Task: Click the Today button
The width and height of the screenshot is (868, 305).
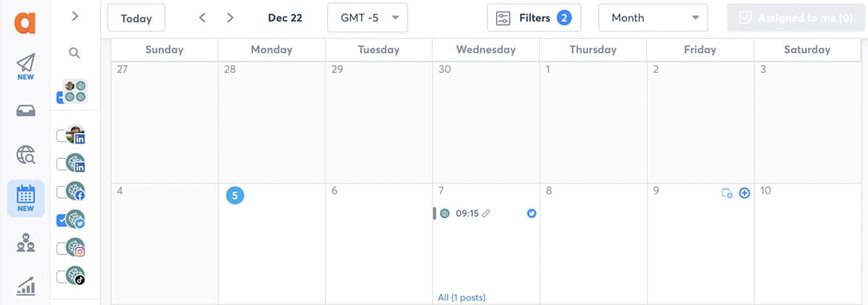Action: (x=136, y=18)
